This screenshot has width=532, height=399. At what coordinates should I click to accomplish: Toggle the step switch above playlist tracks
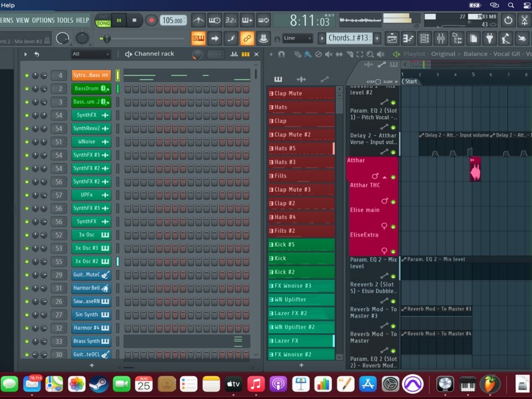(x=377, y=81)
